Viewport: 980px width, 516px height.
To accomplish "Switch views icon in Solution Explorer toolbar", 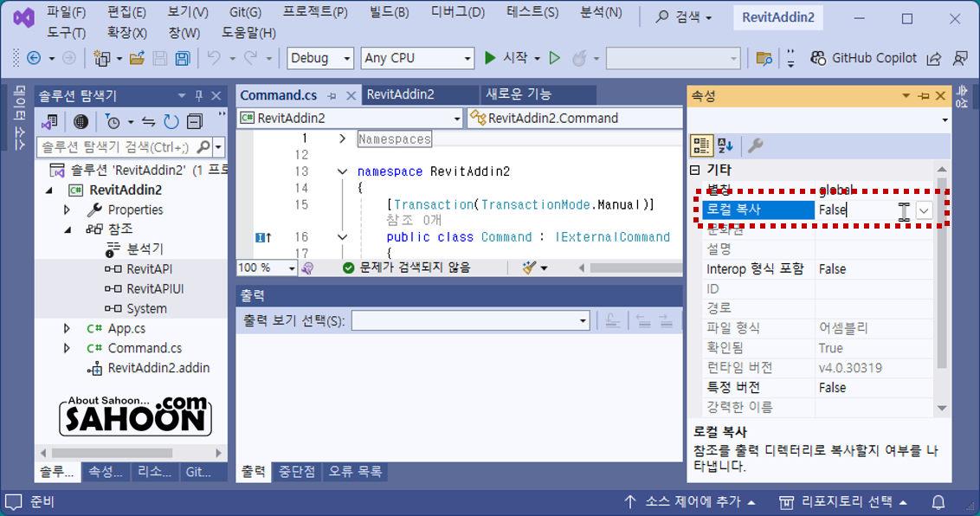I will coord(49,121).
